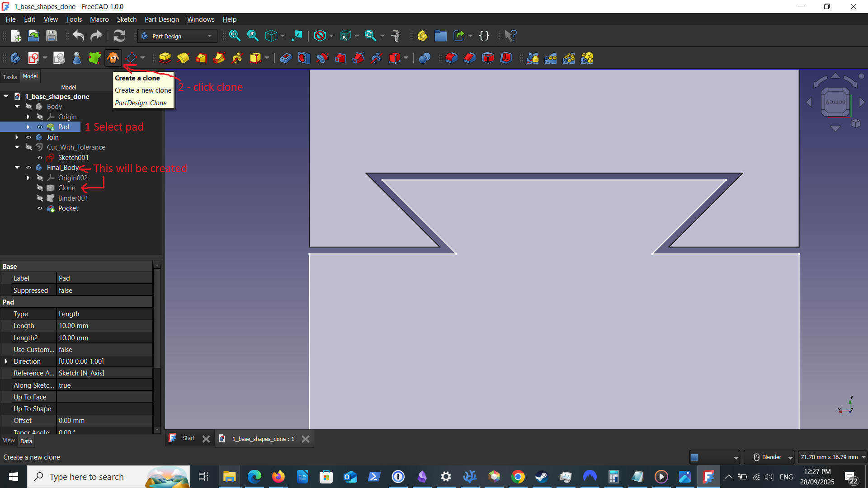
Task: Click the Pocket tool icon
Action: pyautogui.click(x=286, y=58)
